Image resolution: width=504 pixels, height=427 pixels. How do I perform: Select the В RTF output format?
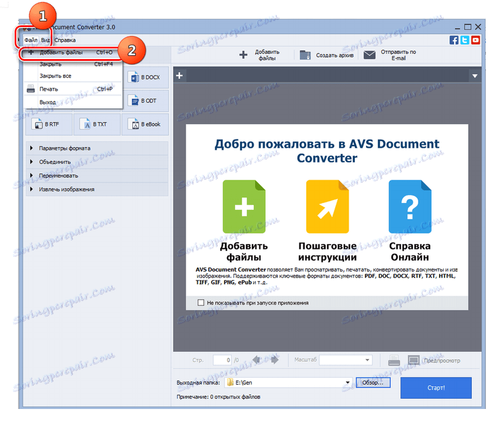(48, 124)
